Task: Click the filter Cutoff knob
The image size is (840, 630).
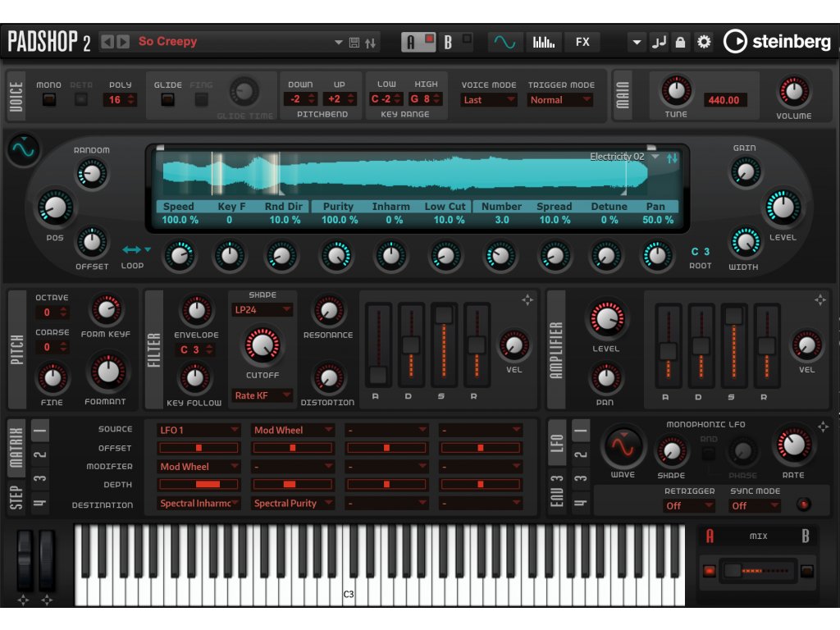Action: [x=262, y=345]
